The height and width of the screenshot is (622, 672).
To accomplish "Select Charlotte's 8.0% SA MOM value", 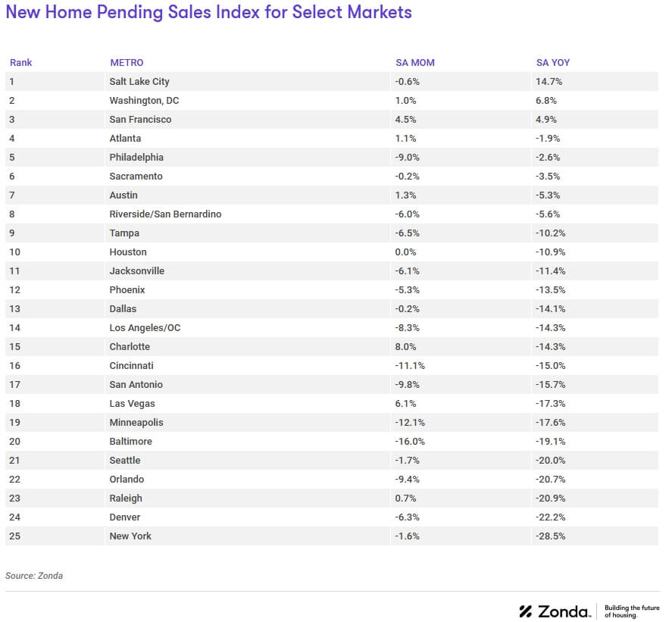I will tap(406, 347).
